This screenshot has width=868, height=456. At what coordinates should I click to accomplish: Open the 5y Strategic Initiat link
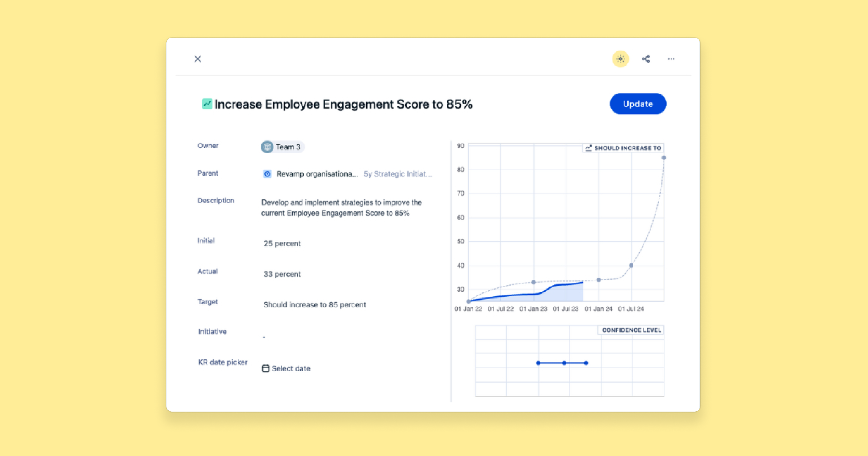tap(397, 174)
